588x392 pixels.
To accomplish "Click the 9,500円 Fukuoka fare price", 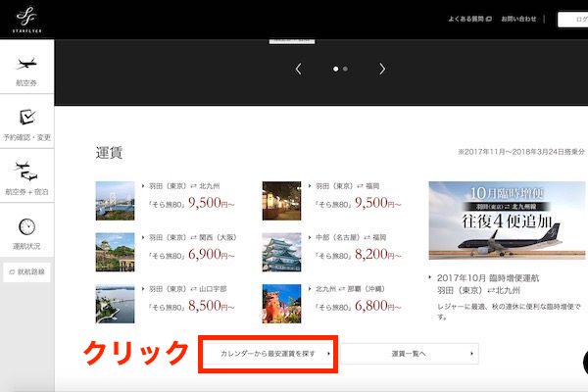I will (x=378, y=203).
